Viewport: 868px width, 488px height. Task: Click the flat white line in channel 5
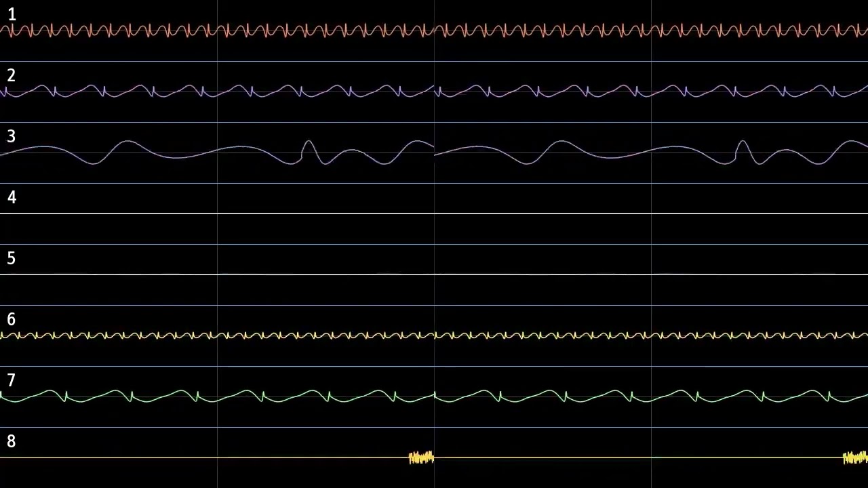tap(434, 274)
